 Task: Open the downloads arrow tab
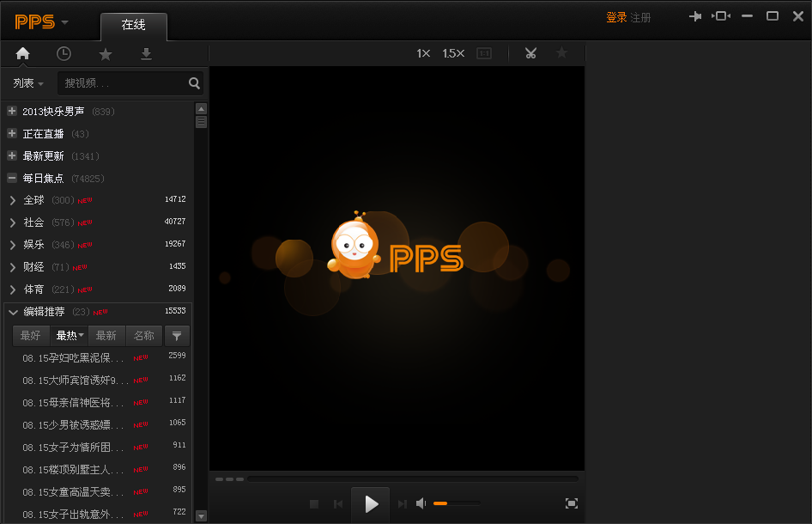click(x=146, y=54)
